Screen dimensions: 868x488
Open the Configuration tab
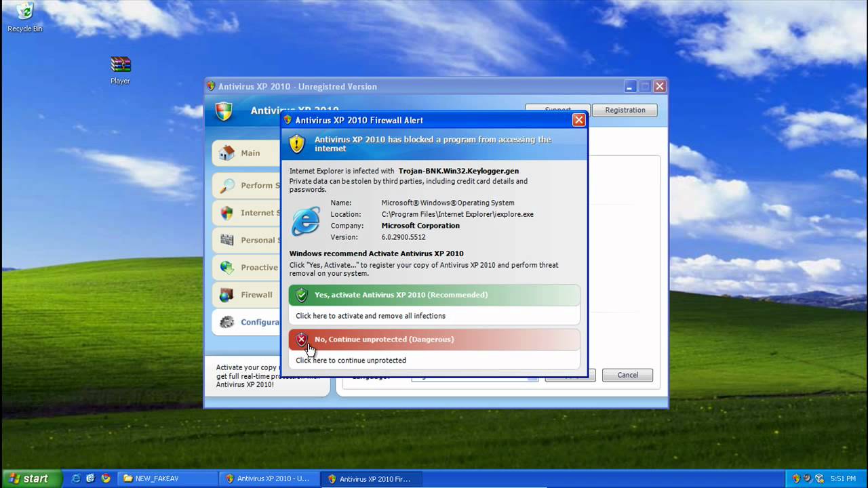[247, 322]
